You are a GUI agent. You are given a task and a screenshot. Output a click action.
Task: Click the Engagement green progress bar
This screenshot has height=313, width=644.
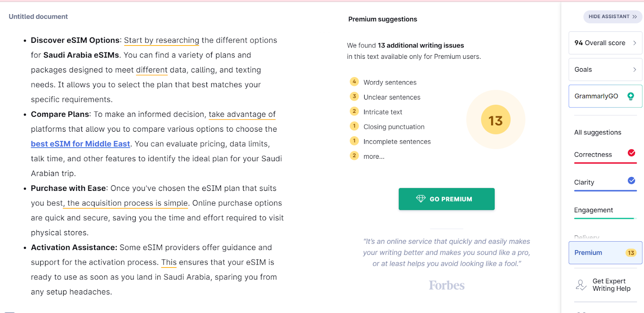pos(604,218)
